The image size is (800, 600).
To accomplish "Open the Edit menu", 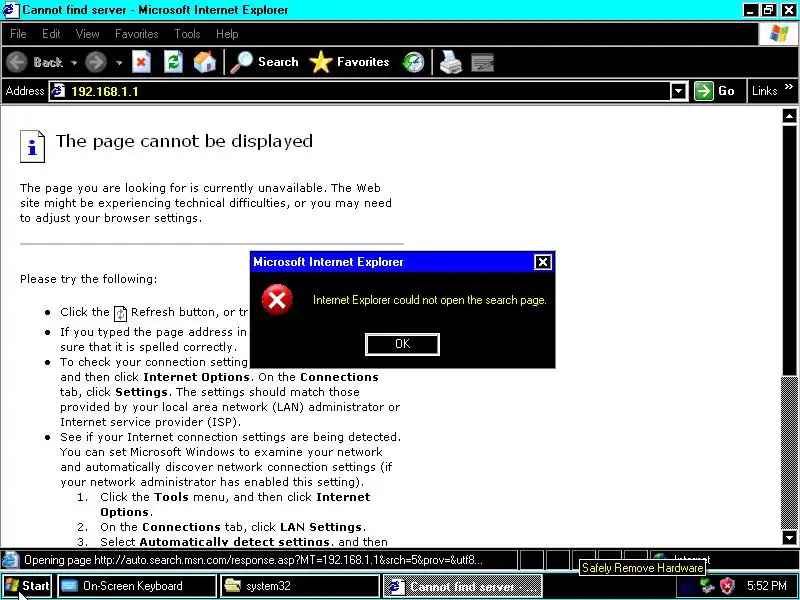I will [51, 34].
